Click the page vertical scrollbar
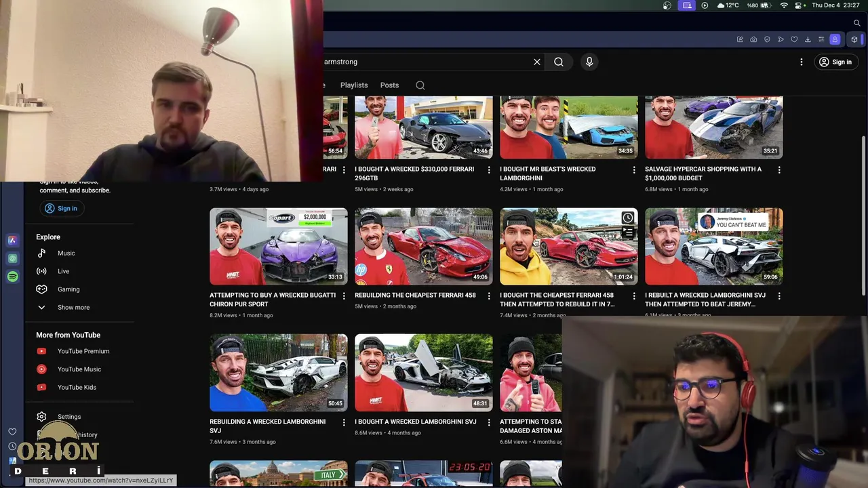This screenshot has height=488, width=868. [x=864, y=216]
